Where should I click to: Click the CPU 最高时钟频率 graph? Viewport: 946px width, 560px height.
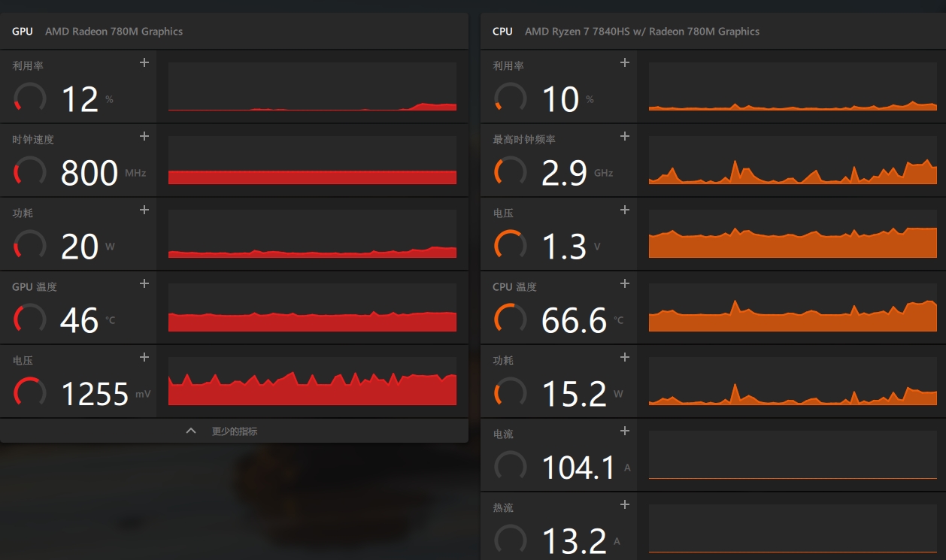[x=793, y=161]
